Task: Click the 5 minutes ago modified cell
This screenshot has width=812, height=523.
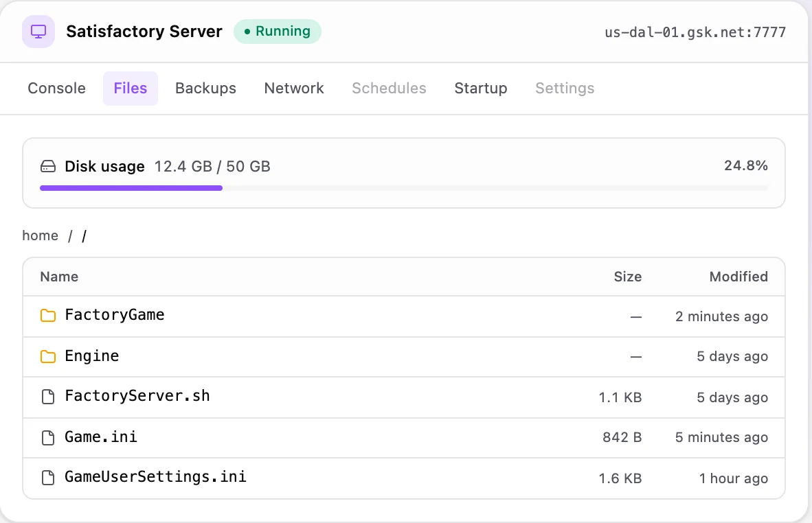Action: [x=721, y=438]
